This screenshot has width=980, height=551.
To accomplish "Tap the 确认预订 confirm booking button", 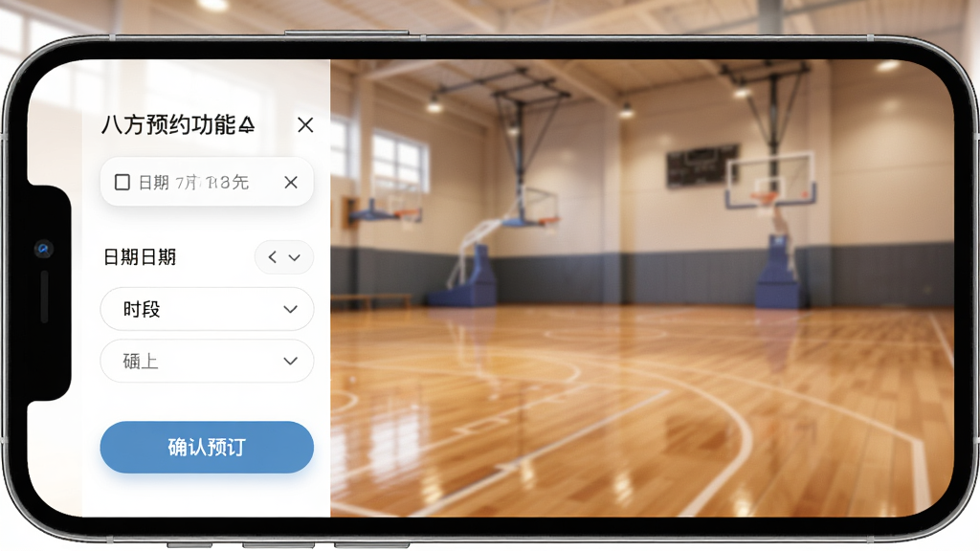I will (207, 448).
